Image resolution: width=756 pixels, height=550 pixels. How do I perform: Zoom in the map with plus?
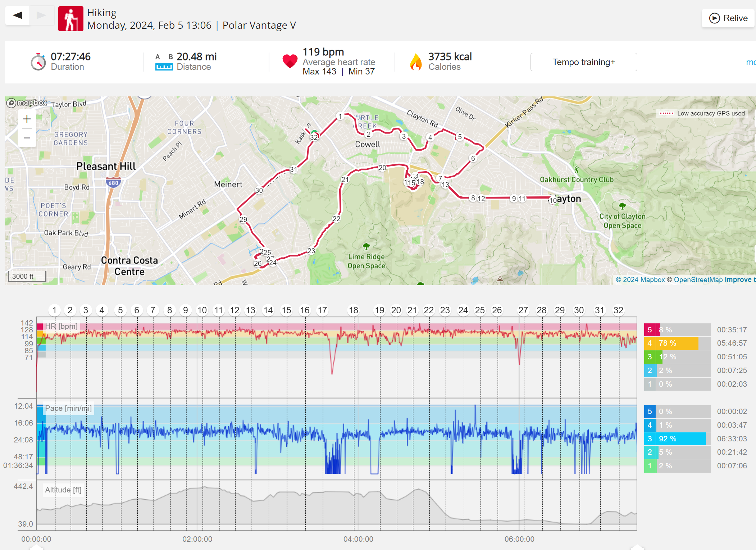point(27,119)
